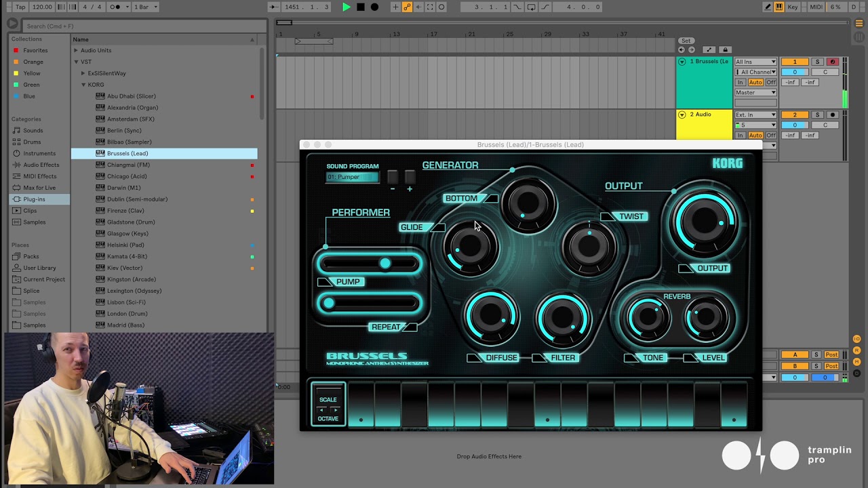Expand the ExSlSilentWay folder
The height and width of the screenshot is (488, 868).
click(x=83, y=73)
